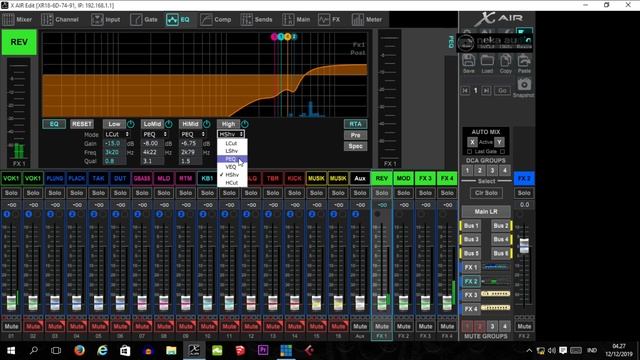
Task: Click the RESET EQ button
Action: tap(82, 124)
